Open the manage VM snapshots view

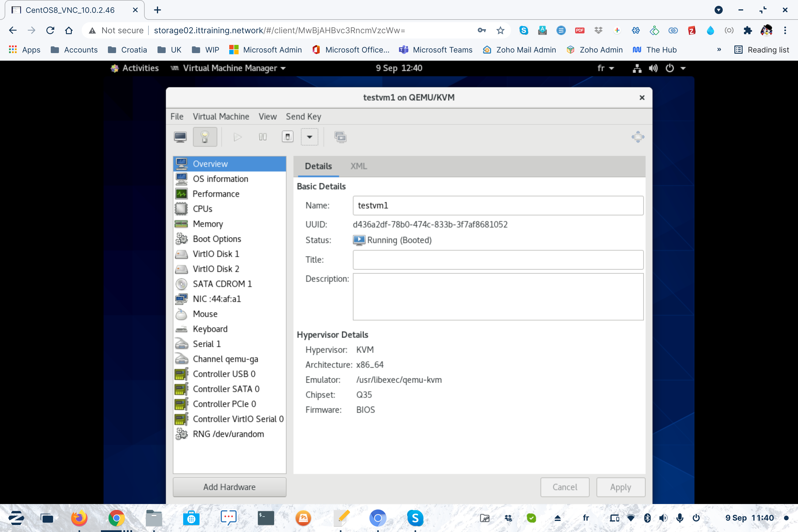(x=340, y=137)
